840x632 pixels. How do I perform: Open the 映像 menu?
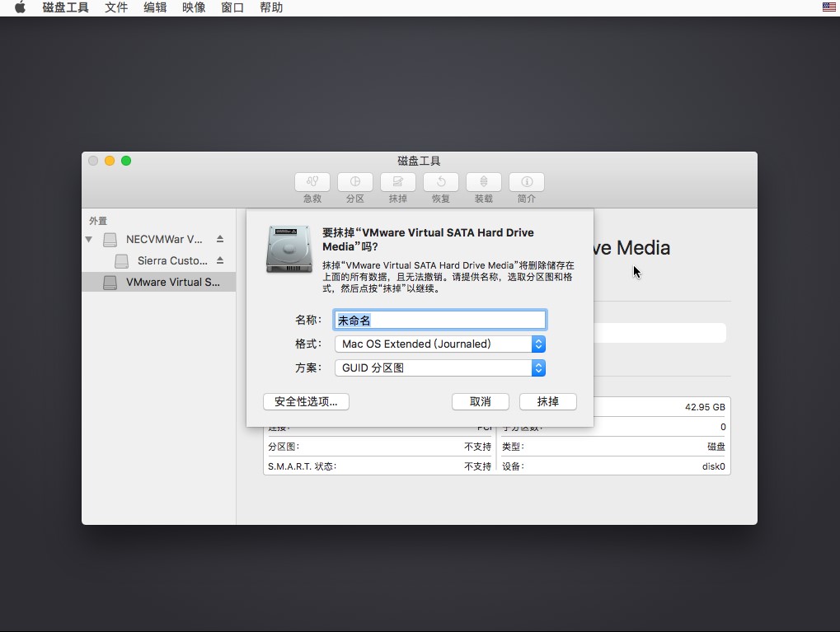[x=194, y=7]
